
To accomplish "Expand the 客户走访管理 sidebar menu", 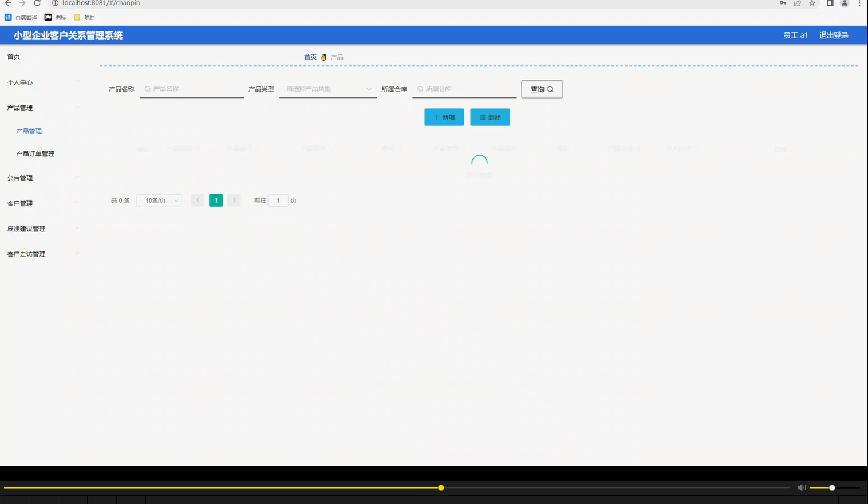I will point(43,254).
